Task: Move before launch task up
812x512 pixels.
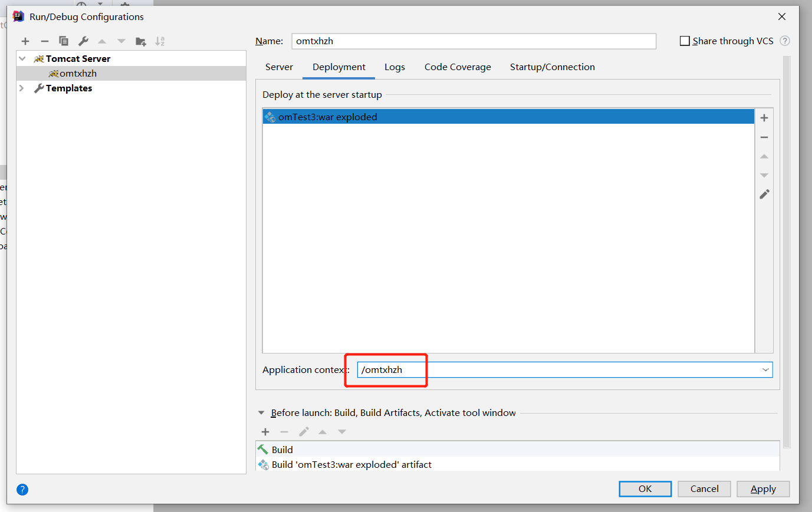Action: coord(323,432)
